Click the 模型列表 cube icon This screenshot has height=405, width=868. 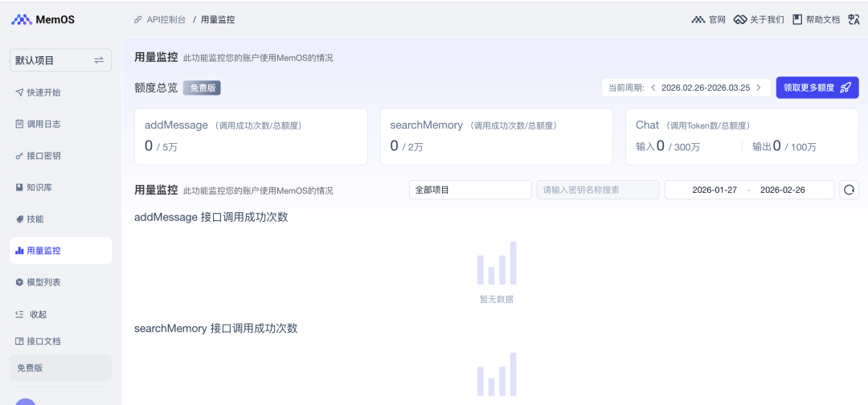(x=19, y=282)
